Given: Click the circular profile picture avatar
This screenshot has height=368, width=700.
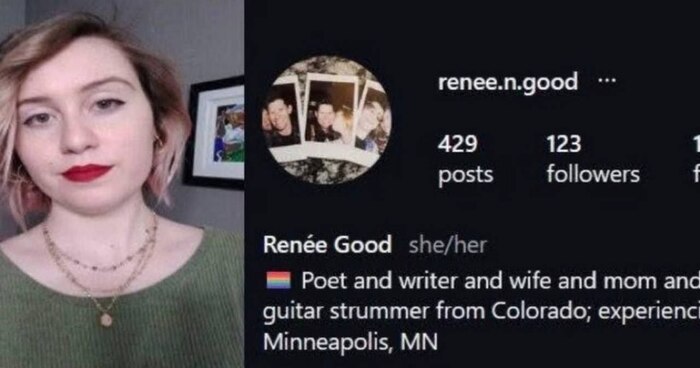Looking at the screenshot, I should (x=326, y=120).
